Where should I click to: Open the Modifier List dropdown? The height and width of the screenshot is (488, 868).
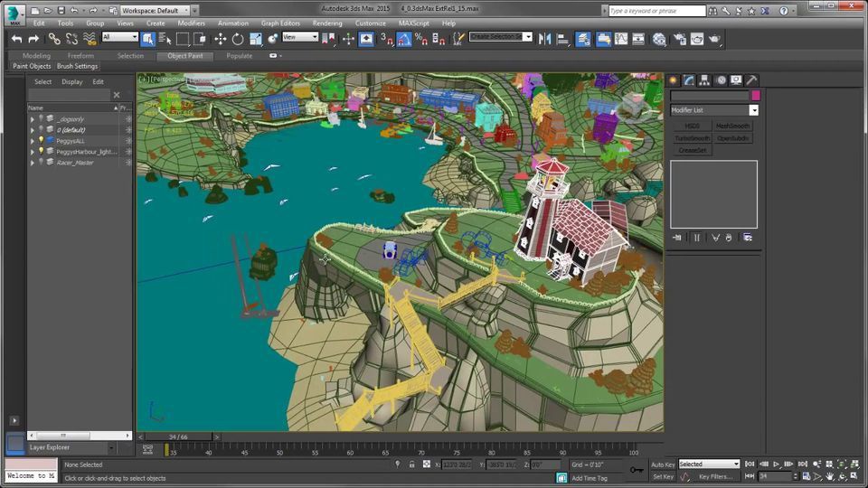coord(714,110)
